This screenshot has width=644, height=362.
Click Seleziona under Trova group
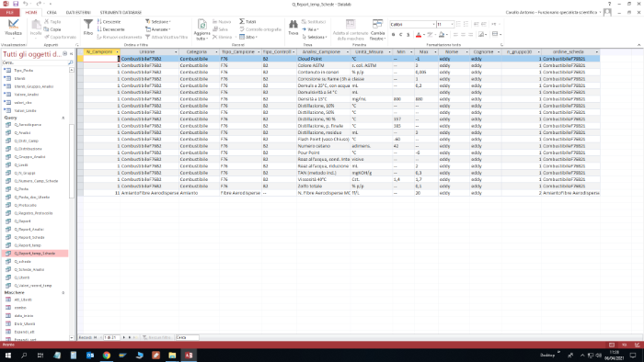(315, 37)
